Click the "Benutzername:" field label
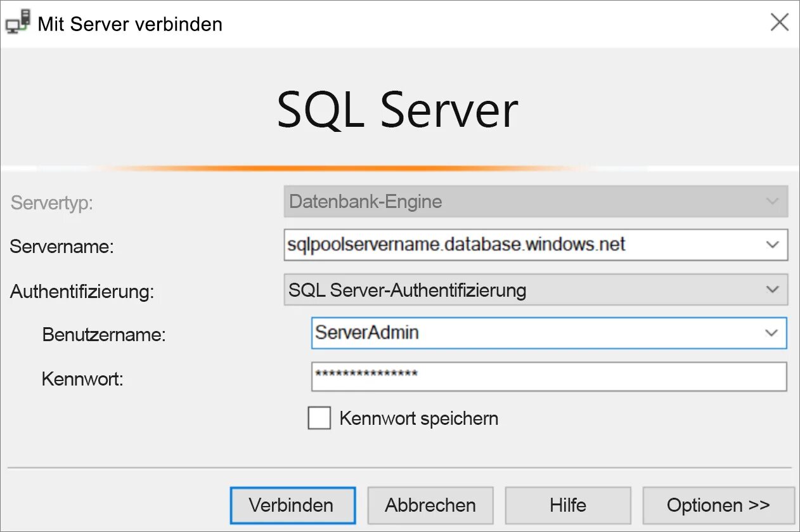800x532 pixels. coord(103,335)
